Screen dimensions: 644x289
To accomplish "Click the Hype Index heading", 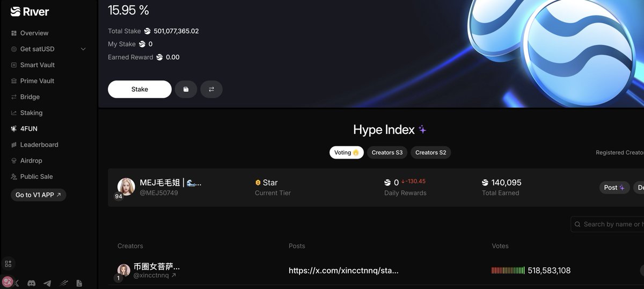I will click(x=384, y=129).
